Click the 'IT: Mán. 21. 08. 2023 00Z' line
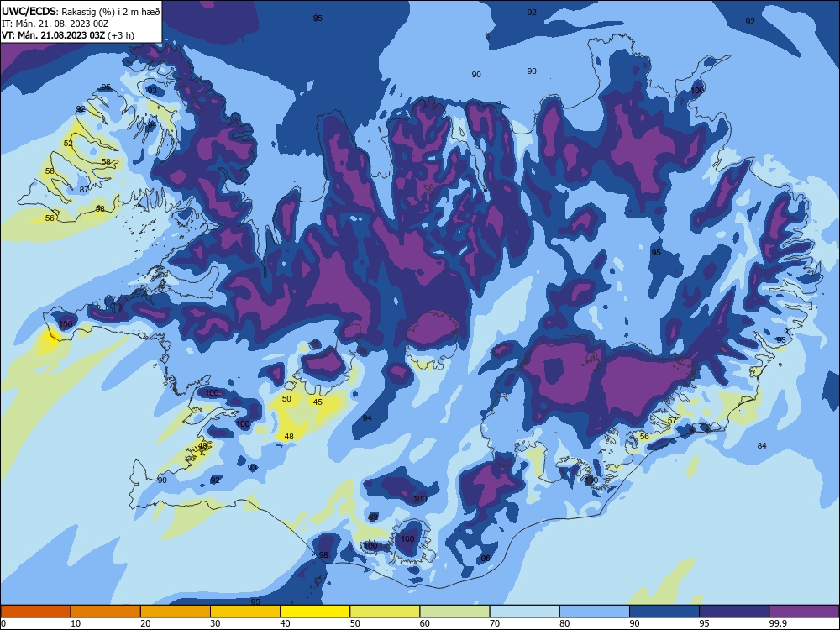This screenshot has width=840, height=630. [x=55, y=24]
